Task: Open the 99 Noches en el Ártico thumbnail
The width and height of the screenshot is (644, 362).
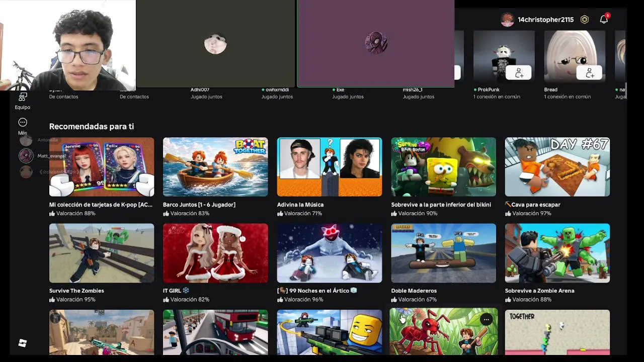Action: 330,253
